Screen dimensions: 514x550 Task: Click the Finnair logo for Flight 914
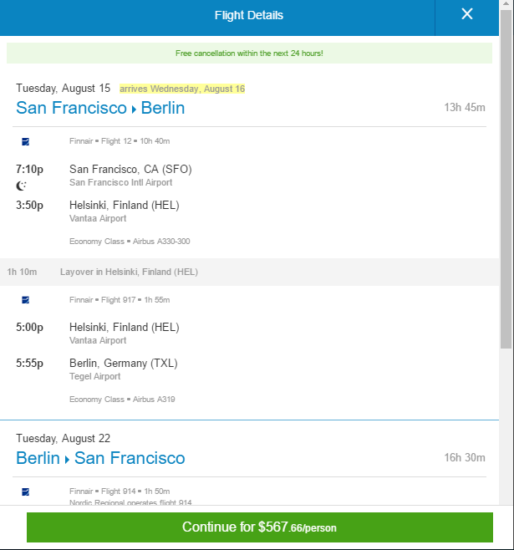(x=26, y=492)
